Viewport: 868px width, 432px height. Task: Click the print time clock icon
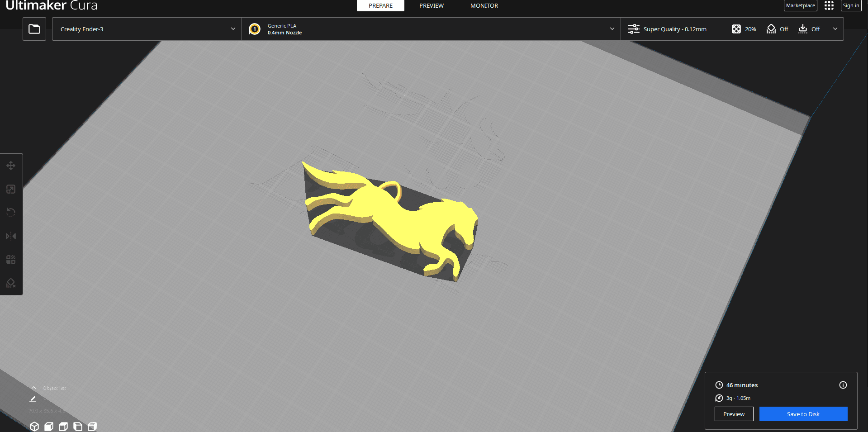[x=719, y=385]
